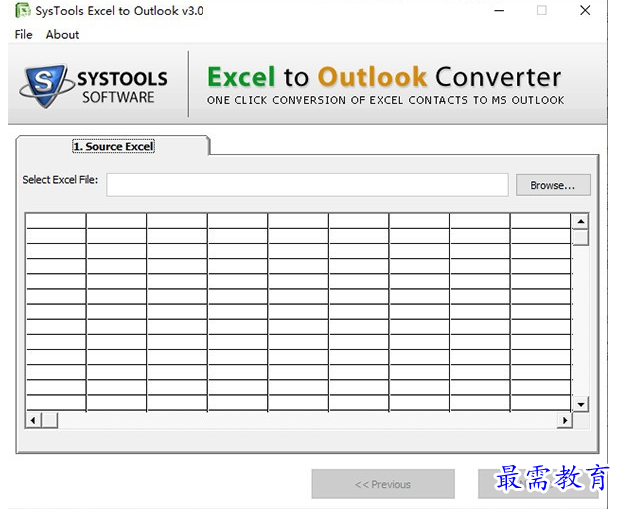Click the maximize window button

(542, 11)
